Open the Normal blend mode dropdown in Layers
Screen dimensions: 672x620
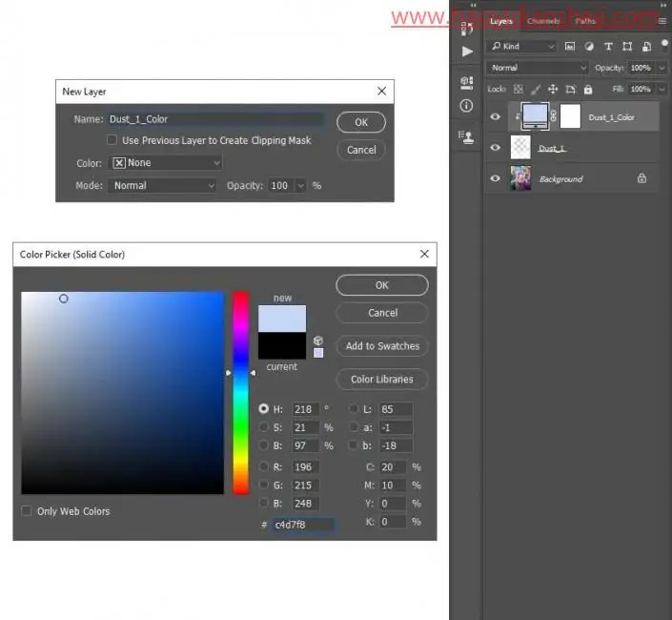point(537,68)
